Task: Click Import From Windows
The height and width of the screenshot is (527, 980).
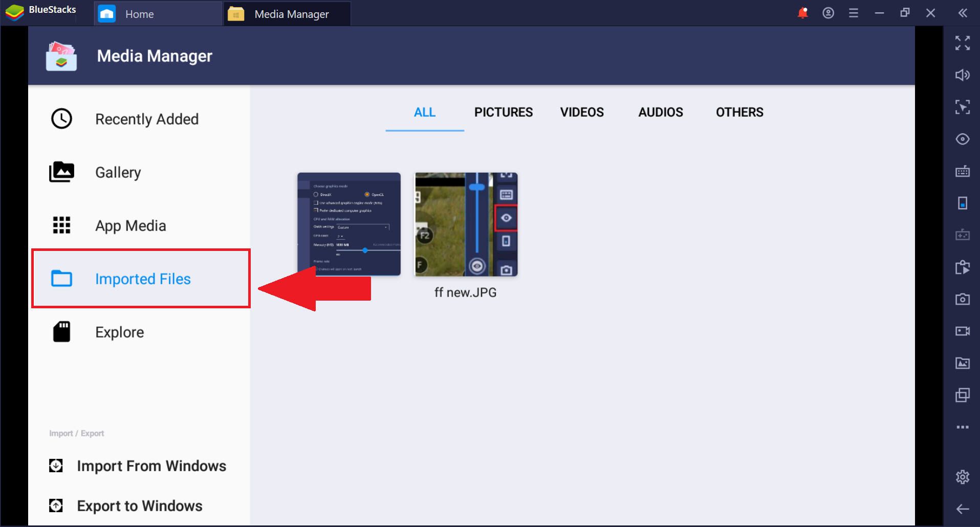Action: 138,466
